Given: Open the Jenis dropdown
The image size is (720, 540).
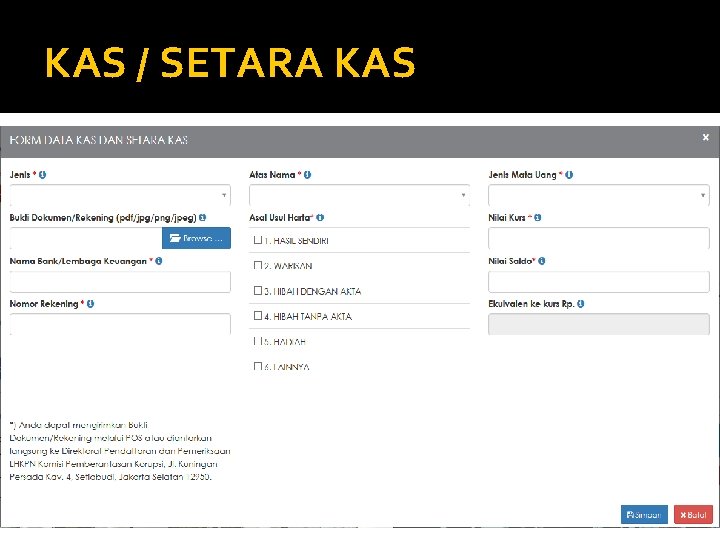Looking at the screenshot, I should [x=120, y=196].
